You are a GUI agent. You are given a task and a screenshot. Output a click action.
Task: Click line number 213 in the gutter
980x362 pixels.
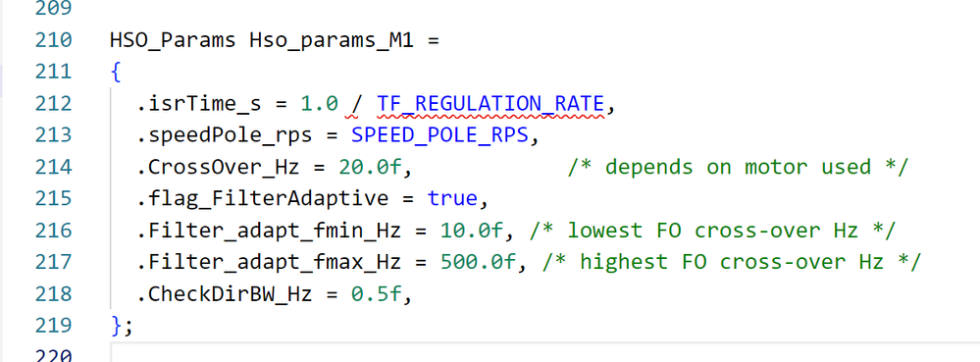(53, 135)
